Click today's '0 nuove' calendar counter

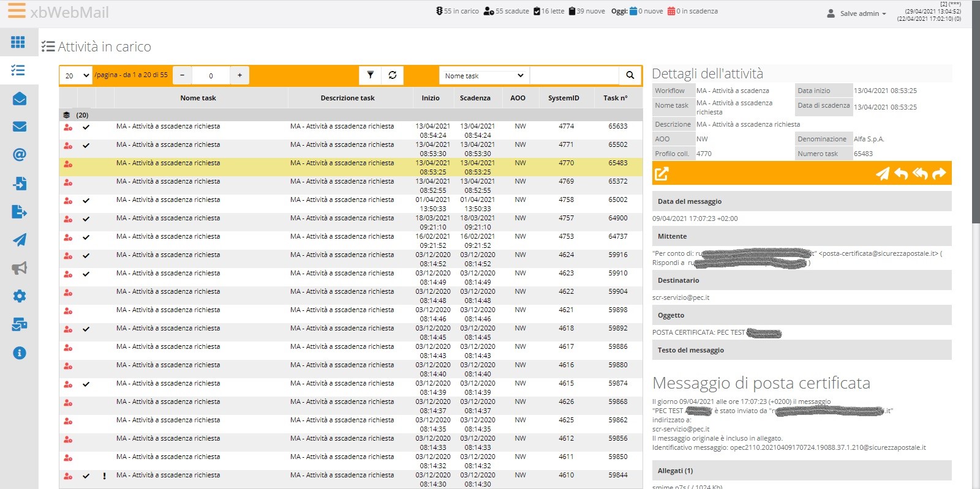coord(646,11)
